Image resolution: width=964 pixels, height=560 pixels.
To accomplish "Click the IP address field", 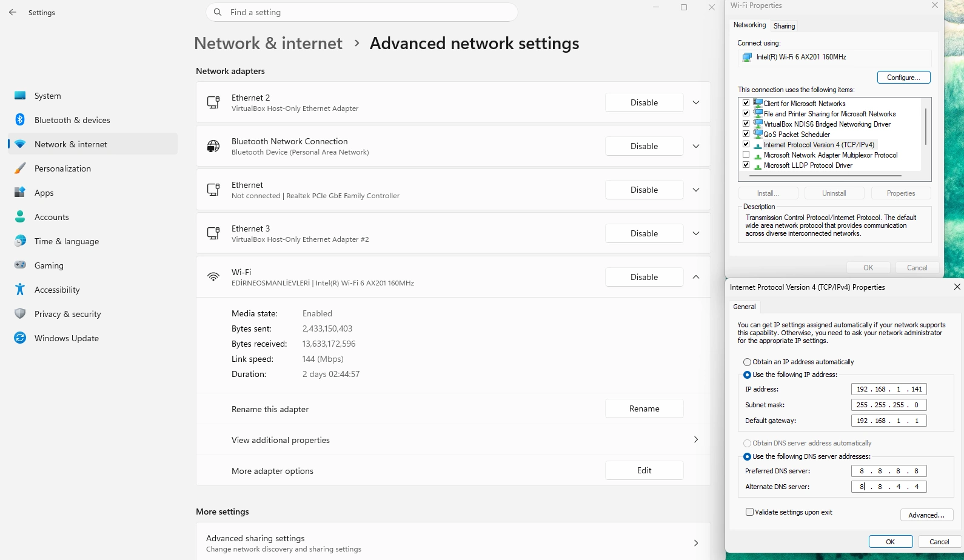I will 889,389.
